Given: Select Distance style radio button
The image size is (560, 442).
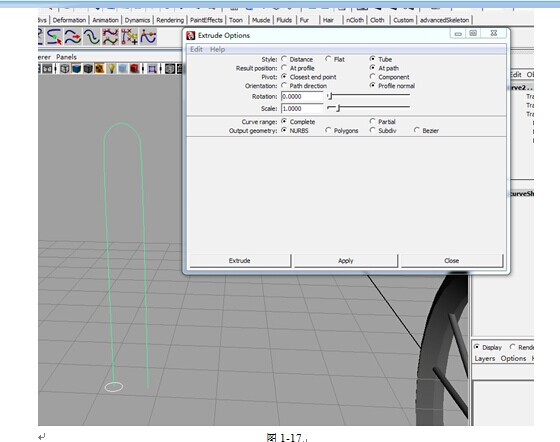Looking at the screenshot, I should 284,59.
